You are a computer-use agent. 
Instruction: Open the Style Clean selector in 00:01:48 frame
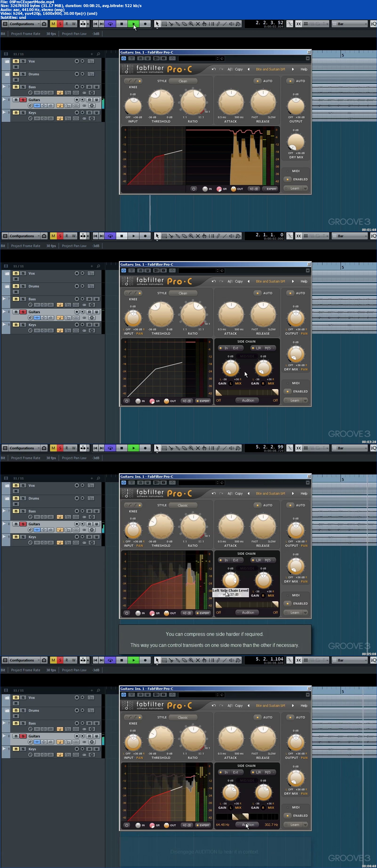[183, 81]
